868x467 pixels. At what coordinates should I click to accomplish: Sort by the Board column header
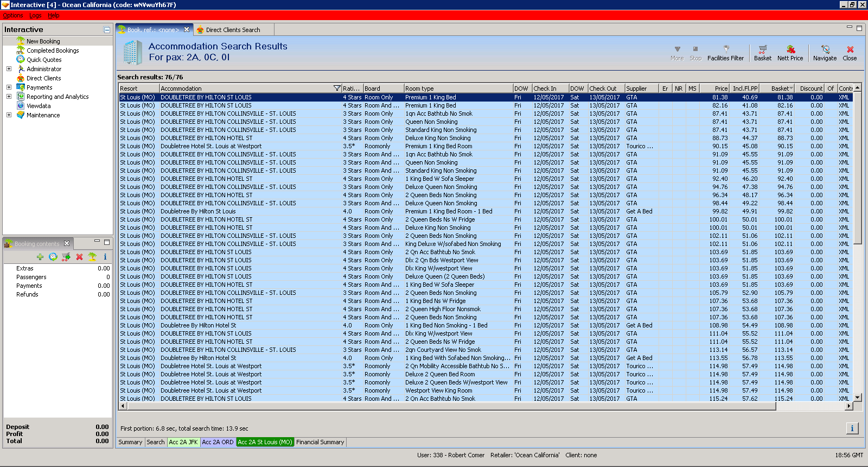384,89
